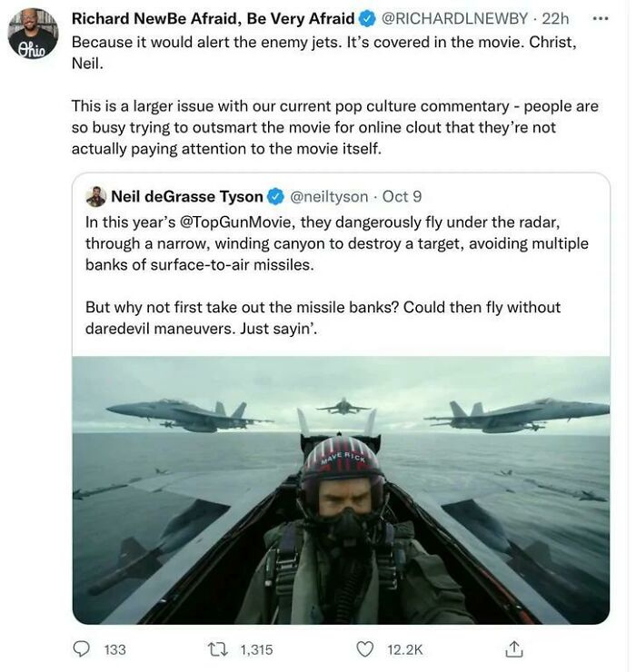Click the share upload icon
636x672 pixels.
tap(514, 649)
